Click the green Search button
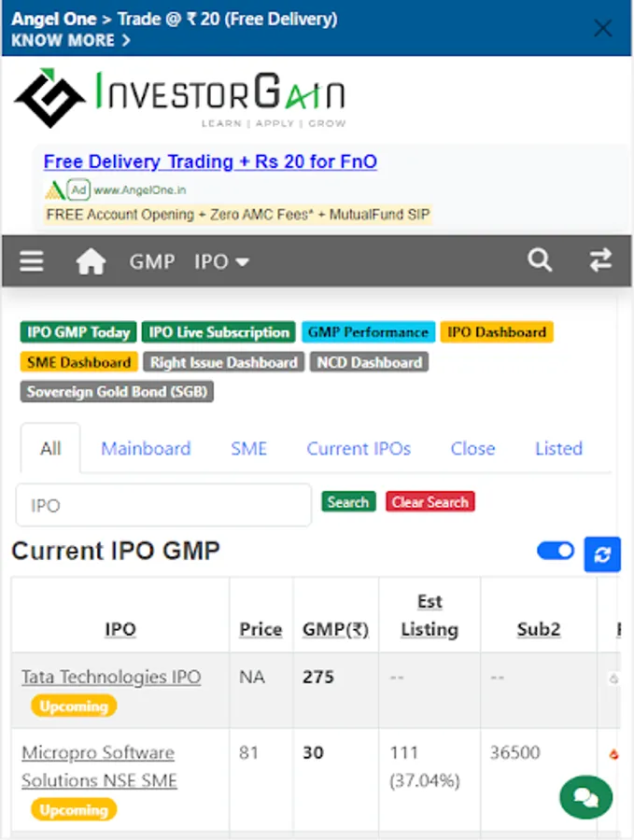The width and height of the screenshot is (634, 840). click(x=348, y=502)
